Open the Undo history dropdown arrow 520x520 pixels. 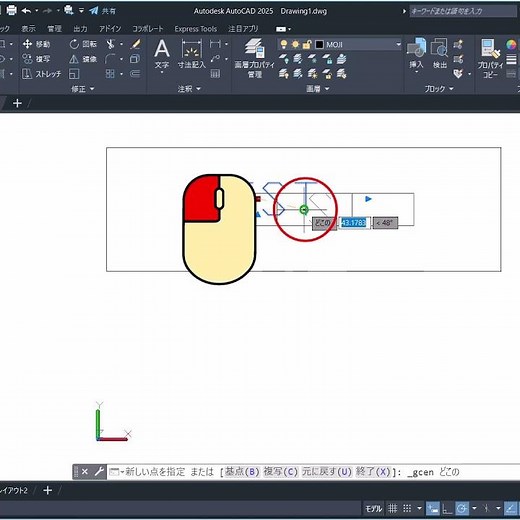pyautogui.click(x=36, y=11)
